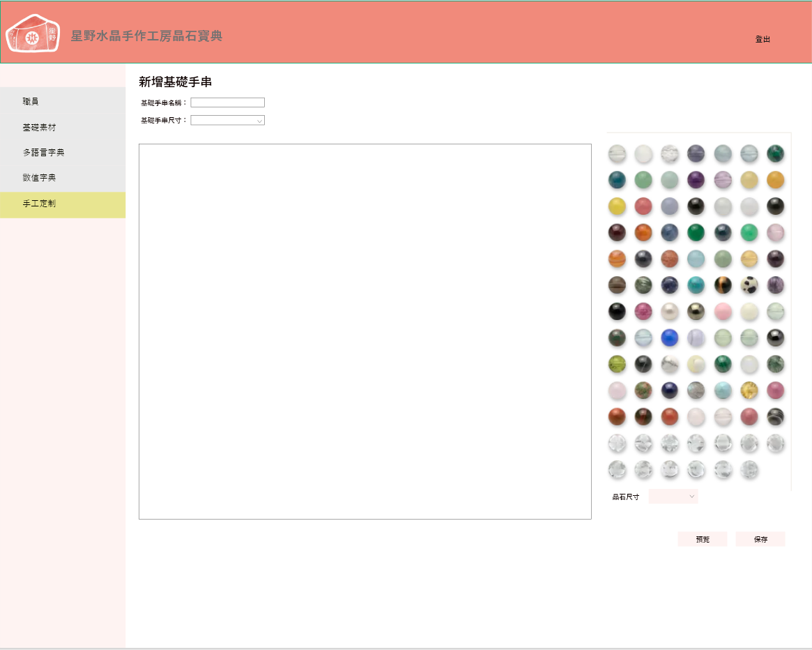The height and width of the screenshot is (650, 812).
Task: Pick the golden crackled citrine bead
Action: point(749,391)
